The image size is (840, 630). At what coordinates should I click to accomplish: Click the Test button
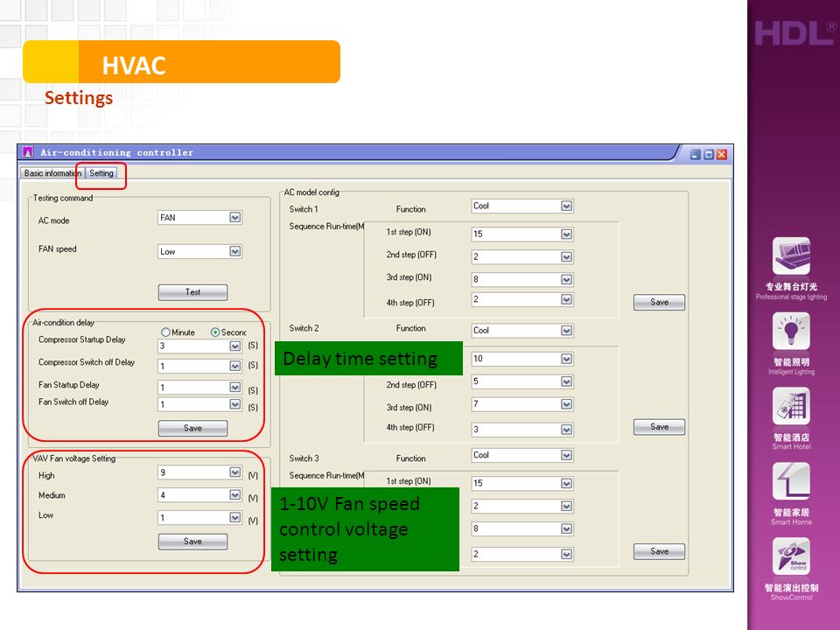click(x=192, y=292)
